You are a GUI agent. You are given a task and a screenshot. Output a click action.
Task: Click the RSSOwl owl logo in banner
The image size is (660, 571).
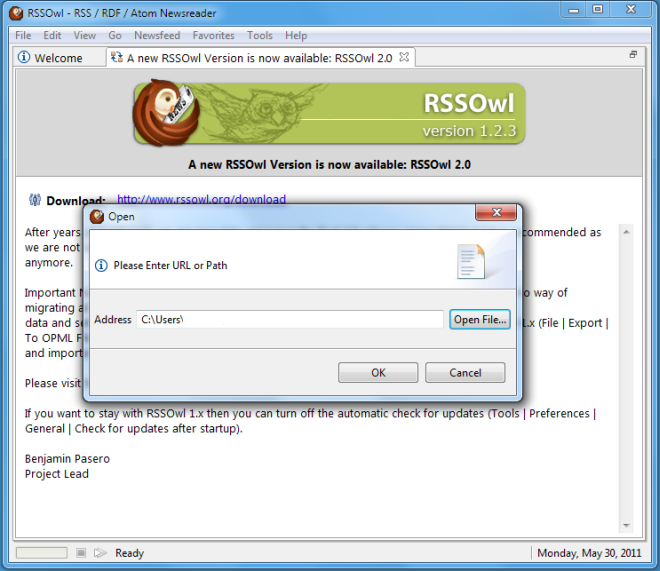[x=166, y=113]
